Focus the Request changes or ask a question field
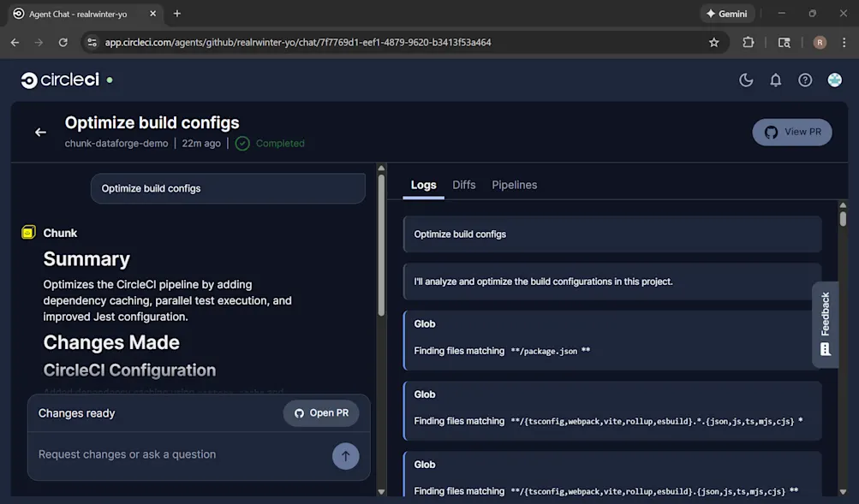Screen dimensions: 859x504 point(181,454)
